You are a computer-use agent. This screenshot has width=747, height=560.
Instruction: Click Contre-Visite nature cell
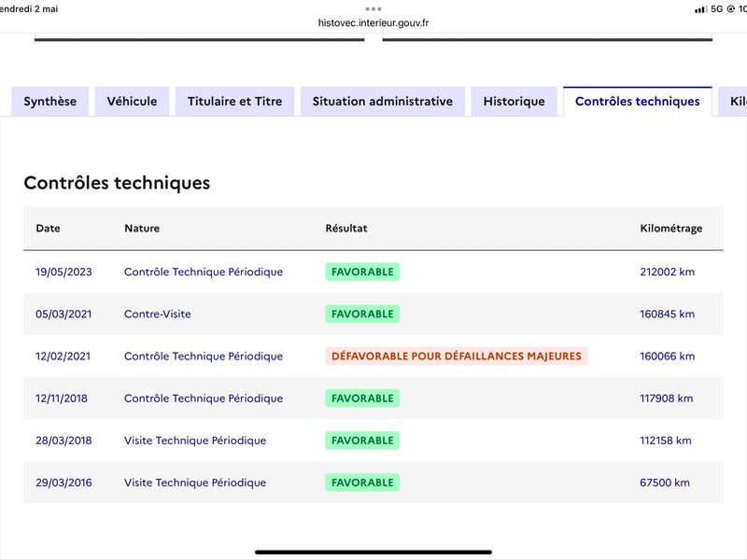158,315
